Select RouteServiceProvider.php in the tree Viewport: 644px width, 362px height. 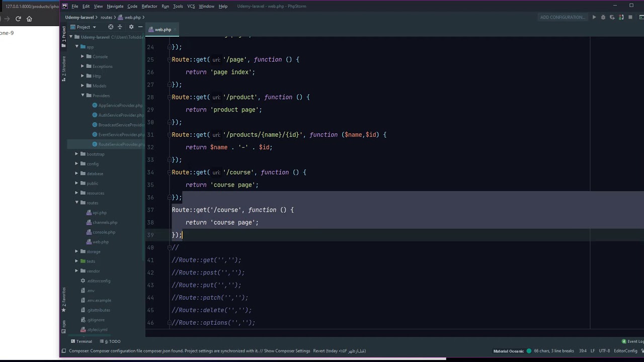[121, 144]
